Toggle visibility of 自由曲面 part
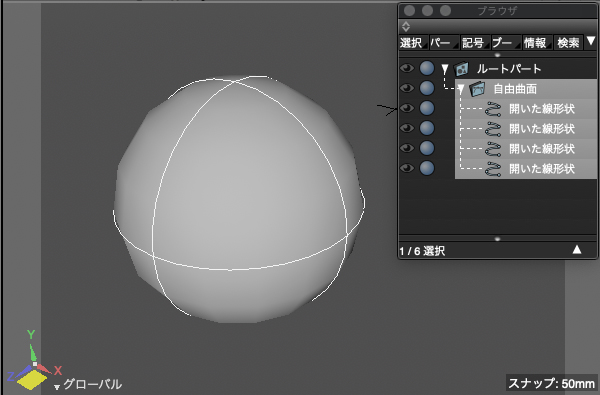This screenshot has width=600, height=395. coord(407,88)
